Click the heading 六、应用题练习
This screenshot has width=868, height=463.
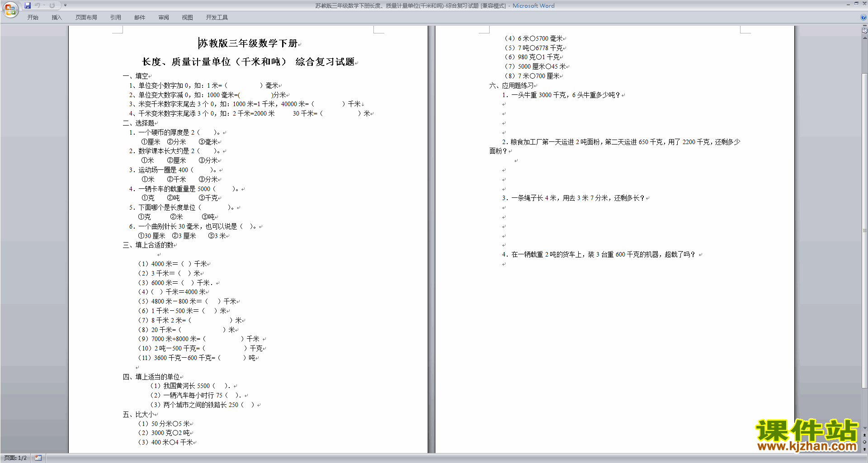[x=511, y=85]
